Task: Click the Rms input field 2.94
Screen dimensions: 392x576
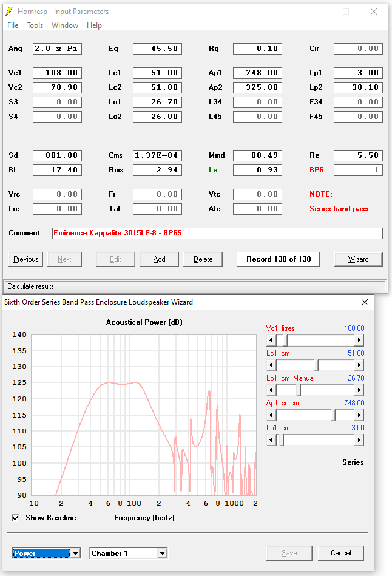Action: point(157,170)
